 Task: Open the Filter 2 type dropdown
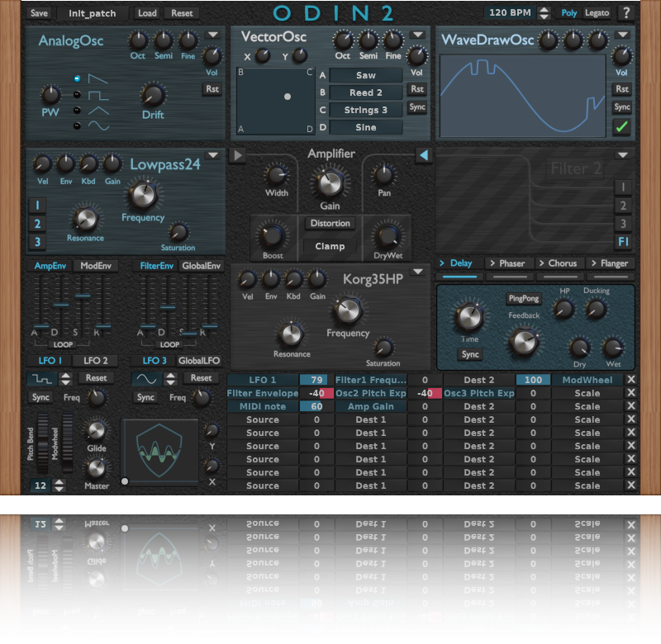click(623, 155)
